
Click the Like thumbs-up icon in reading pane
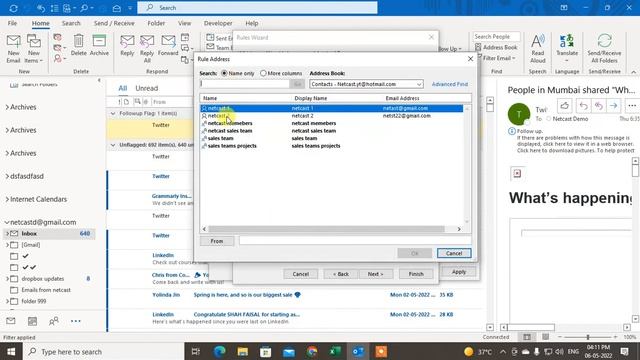564,106
